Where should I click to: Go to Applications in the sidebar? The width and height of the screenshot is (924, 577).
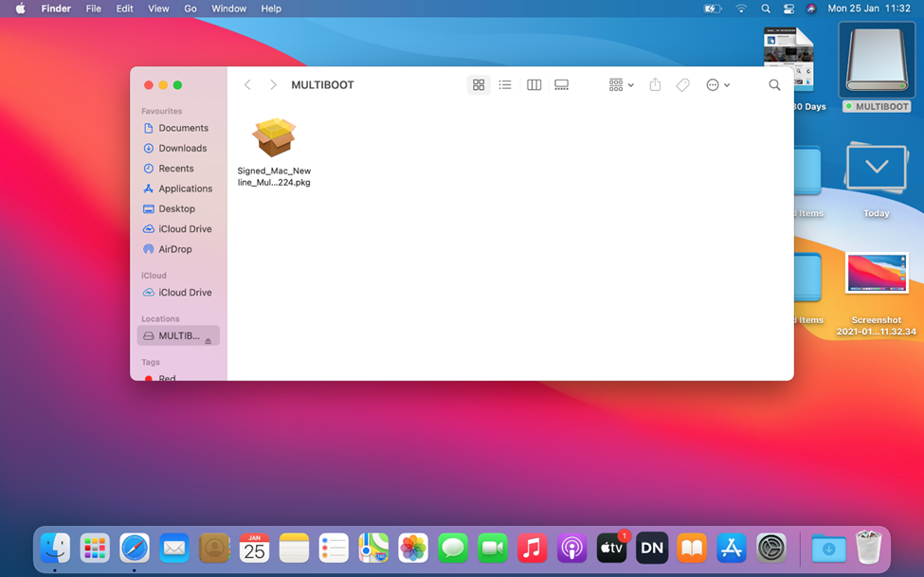point(185,189)
